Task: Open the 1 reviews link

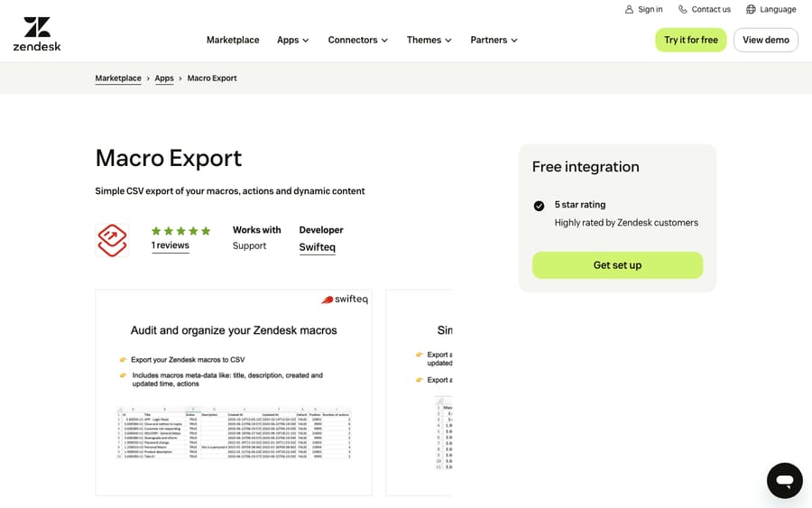Action: (171, 245)
